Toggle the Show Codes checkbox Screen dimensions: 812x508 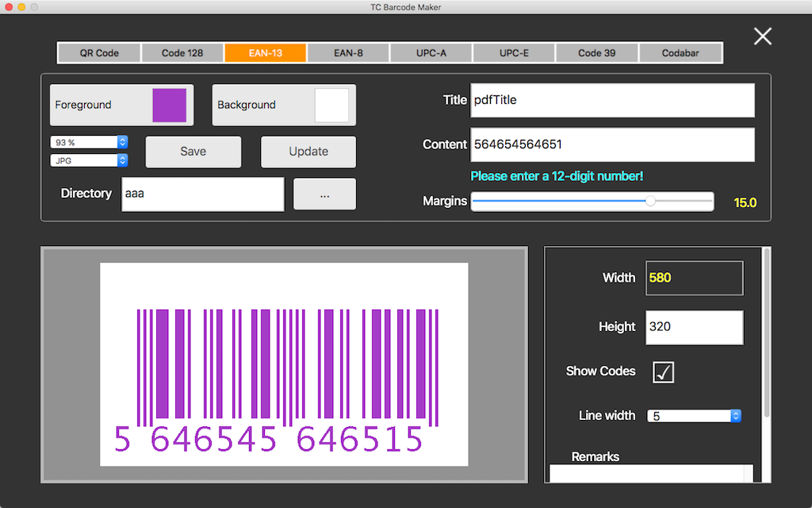tap(663, 372)
